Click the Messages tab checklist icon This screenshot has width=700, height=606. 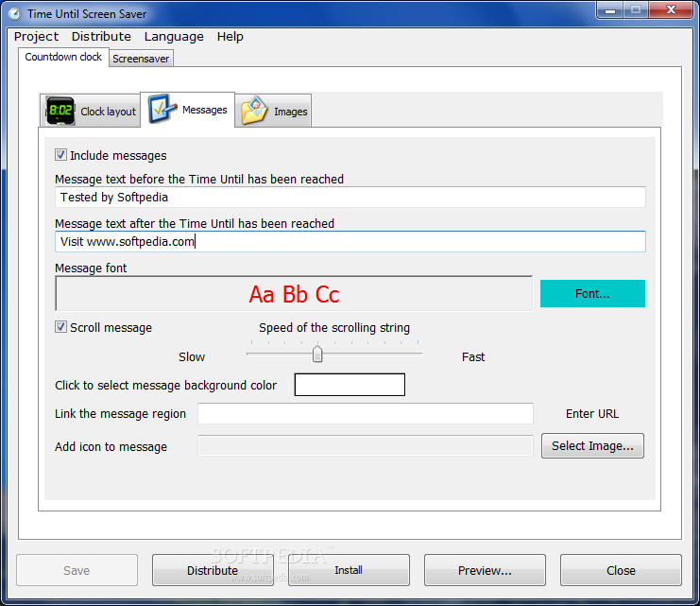coord(162,109)
